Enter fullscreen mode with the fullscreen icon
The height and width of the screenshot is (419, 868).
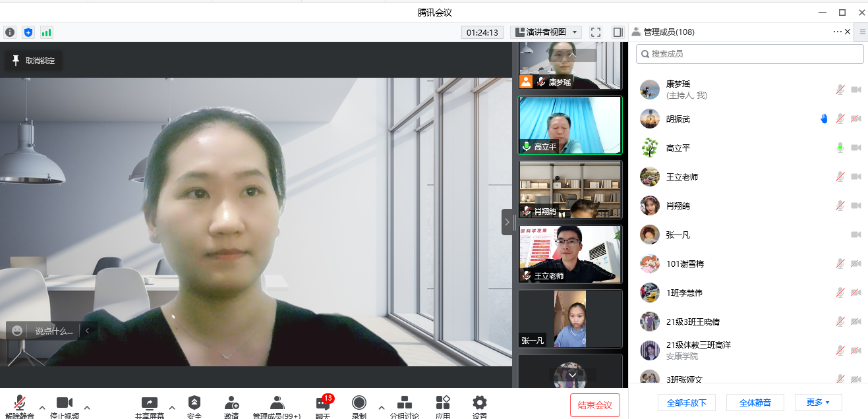596,32
